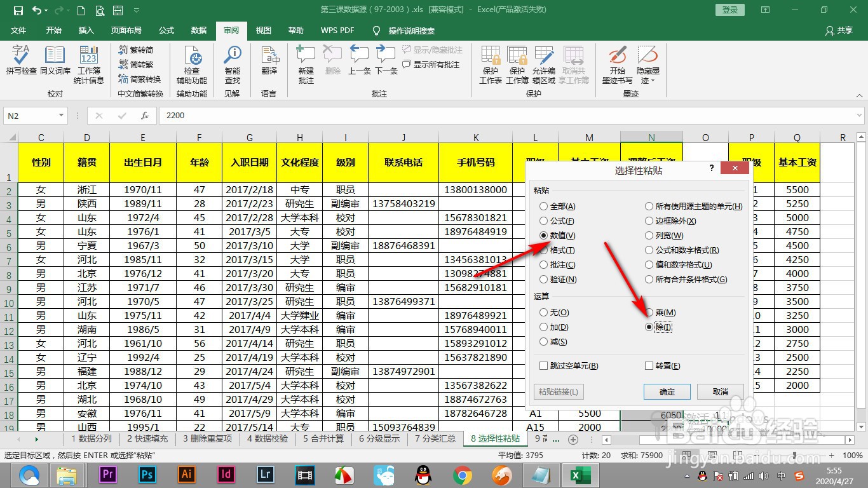Click the Print Preview icon in quick access toolbar
This screenshot has width=868, height=488.
pyautogui.click(x=100, y=10)
